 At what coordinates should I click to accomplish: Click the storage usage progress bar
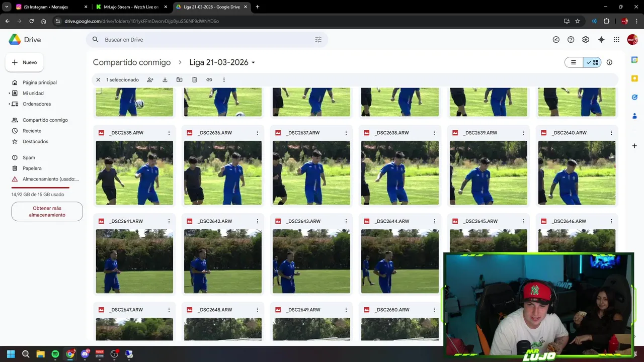[40, 188]
